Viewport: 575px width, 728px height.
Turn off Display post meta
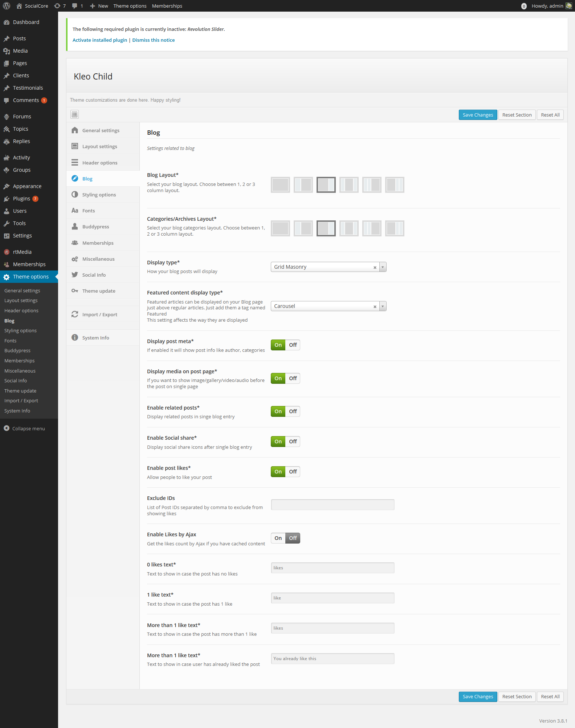coord(293,345)
